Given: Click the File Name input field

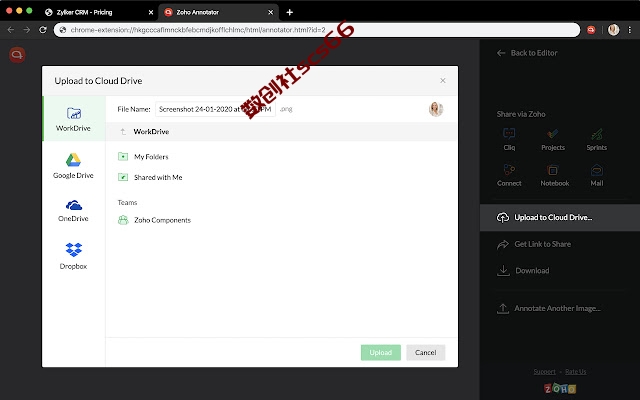Looking at the screenshot, I should point(215,109).
